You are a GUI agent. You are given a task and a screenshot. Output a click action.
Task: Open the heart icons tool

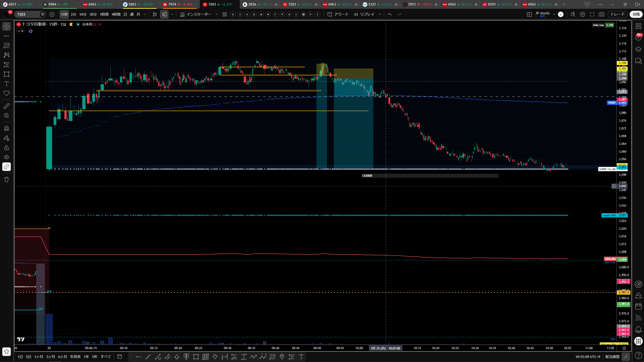pos(7,93)
